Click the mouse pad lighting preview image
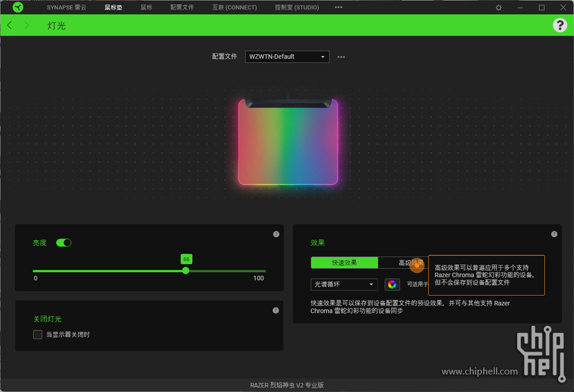 288,141
